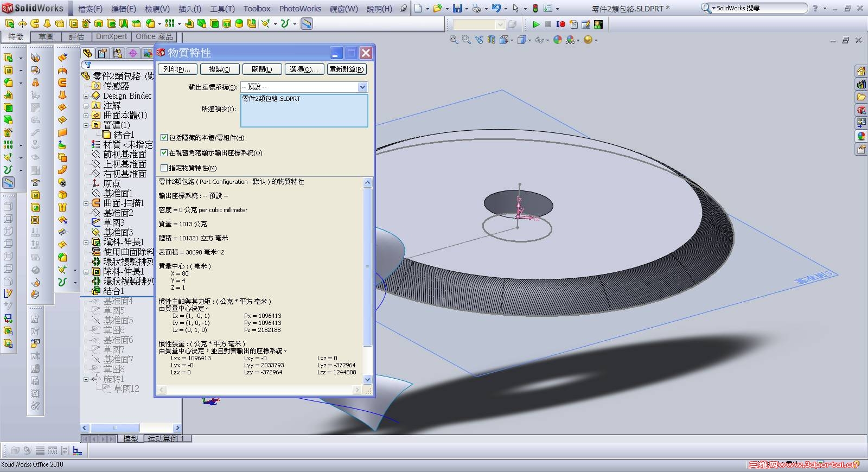This screenshot has width=868, height=472.
Task: Click the 關閉(L) button in dialog
Action: coord(262,69)
